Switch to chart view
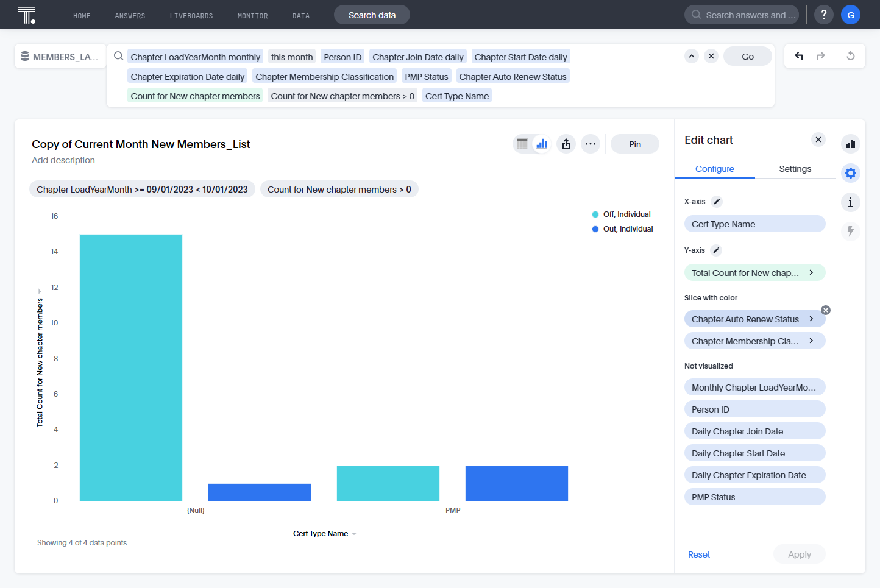The width and height of the screenshot is (880, 588). click(542, 144)
